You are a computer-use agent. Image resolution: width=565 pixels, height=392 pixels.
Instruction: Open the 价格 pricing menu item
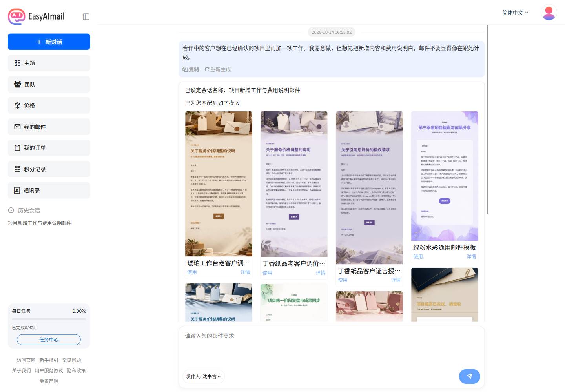(49, 105)
